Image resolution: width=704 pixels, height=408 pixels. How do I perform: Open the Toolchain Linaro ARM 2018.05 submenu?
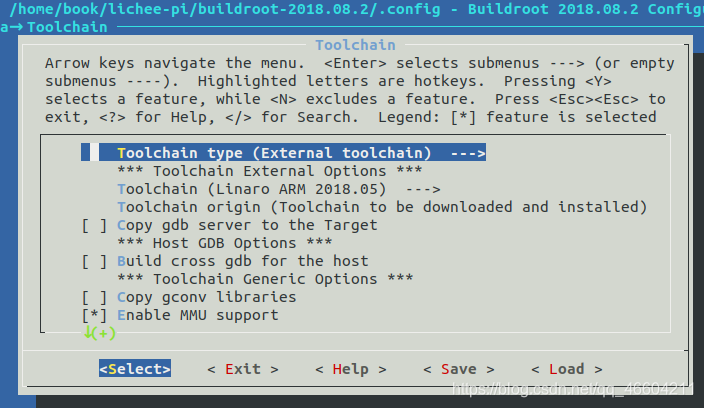[x=278, y=189]
